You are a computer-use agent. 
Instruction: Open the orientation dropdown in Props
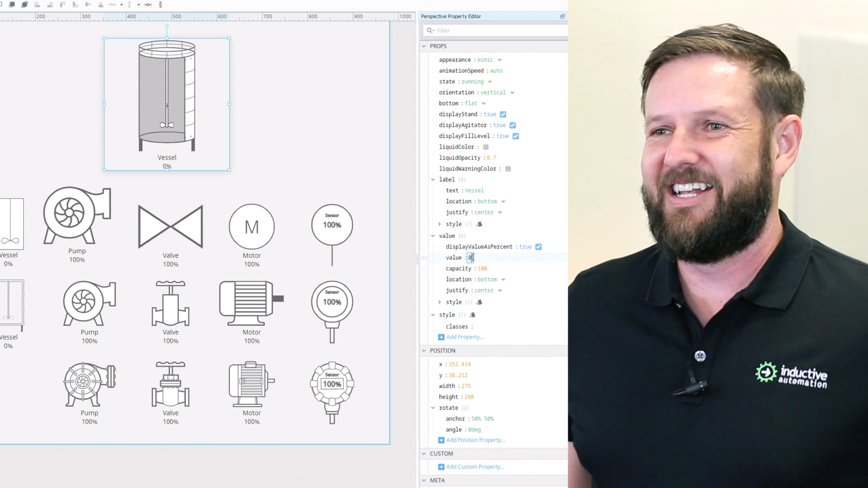coord(511,92)
